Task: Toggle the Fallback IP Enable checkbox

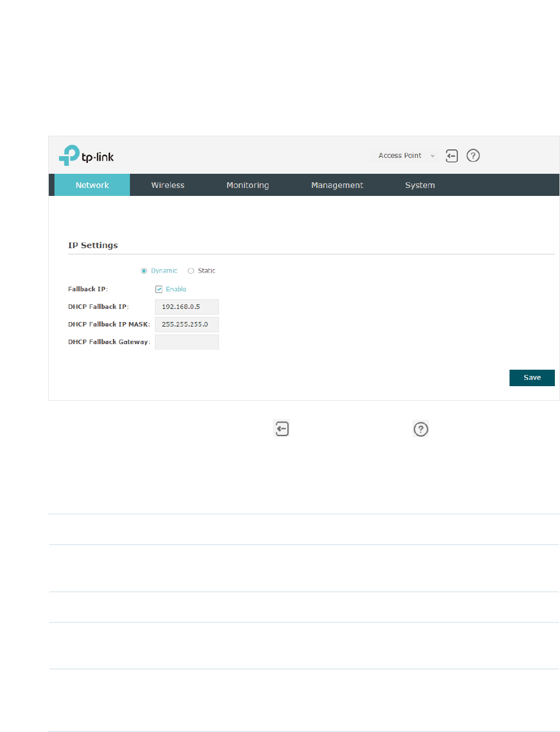Action: click(159, 289)
